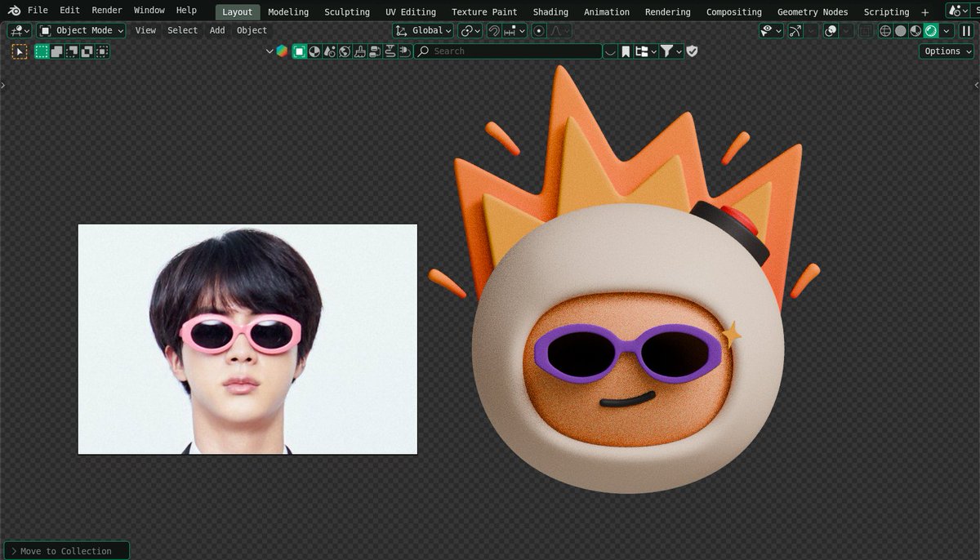This screenshot has width=980, height=560.
Task: Click the pause render preview button
Action: point(966,30)
